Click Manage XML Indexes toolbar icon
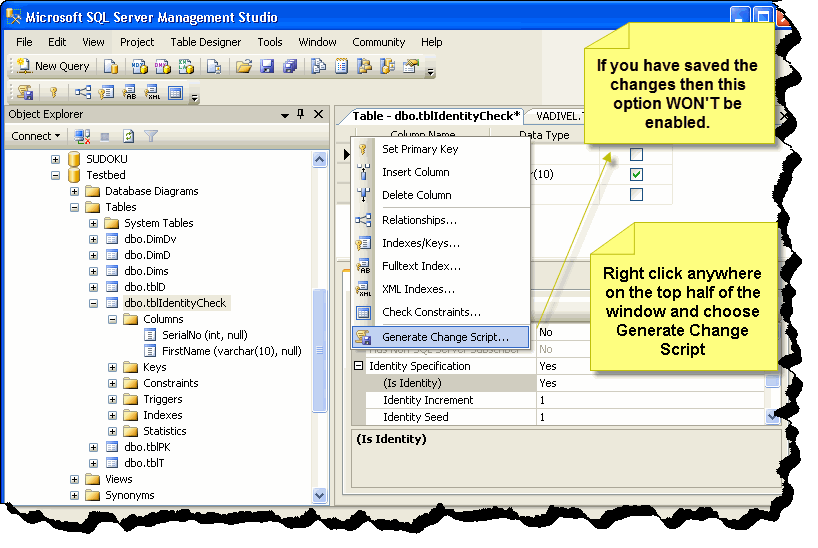 pyautogui.click(x=152, y=93)
